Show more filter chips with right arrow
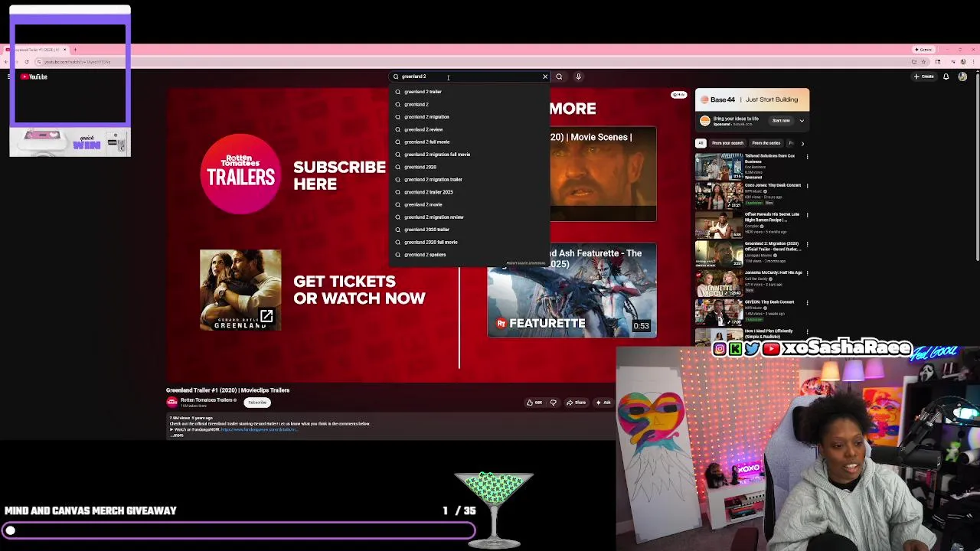980x551 pixels. (x=802, y=143)
